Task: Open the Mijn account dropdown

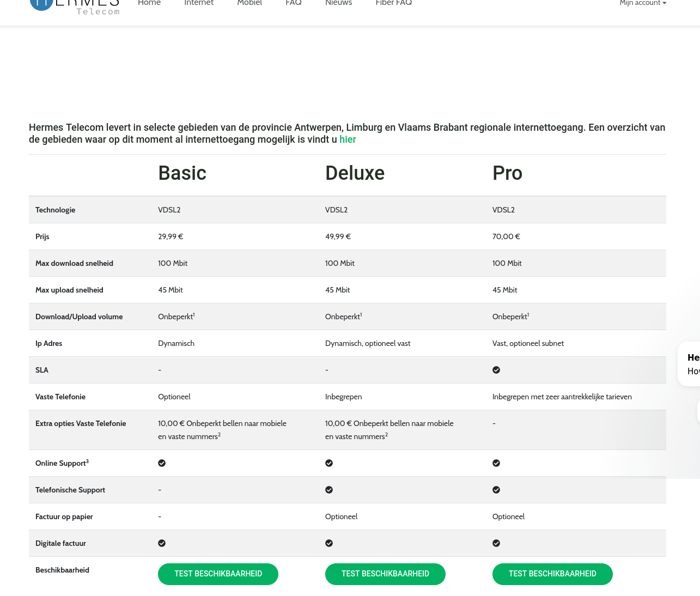Action: pyautogui.click(x=643, y=3)
